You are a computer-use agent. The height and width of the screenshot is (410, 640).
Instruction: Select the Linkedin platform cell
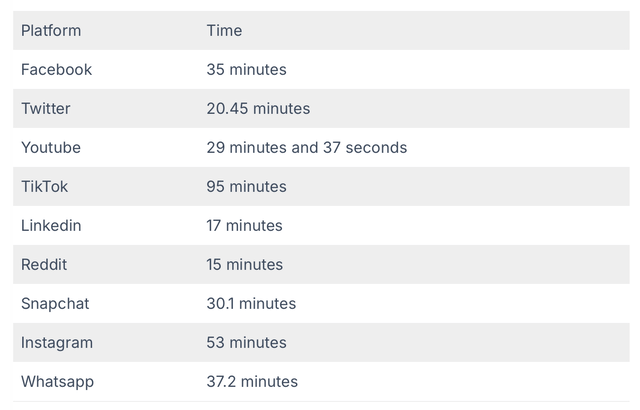tap(51, 226)
